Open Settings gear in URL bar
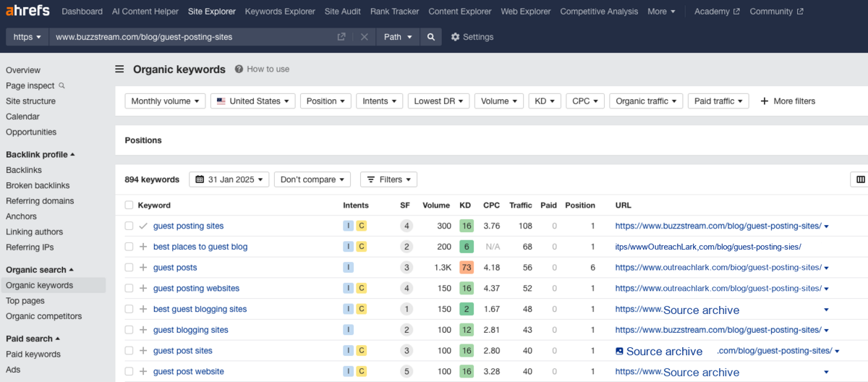Screen dimensions: 868x382 (x=455, y=37)
